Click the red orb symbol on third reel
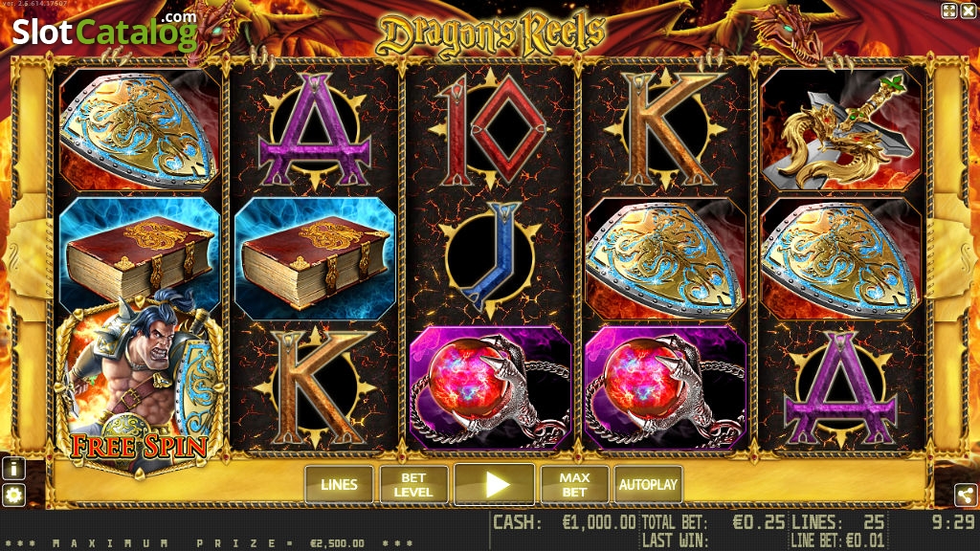This screenshot has width=980, height=551. pyautogui.click(x=490, y=386)
